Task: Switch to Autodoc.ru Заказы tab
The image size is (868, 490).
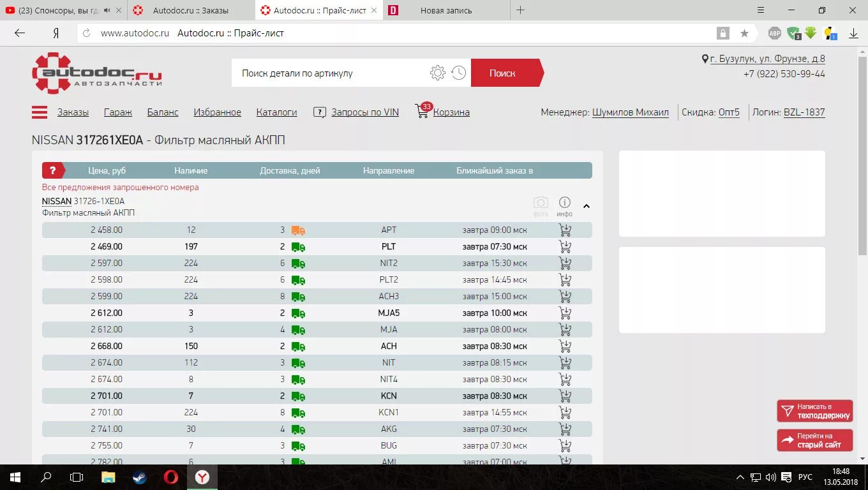Action: coord(191,10)
